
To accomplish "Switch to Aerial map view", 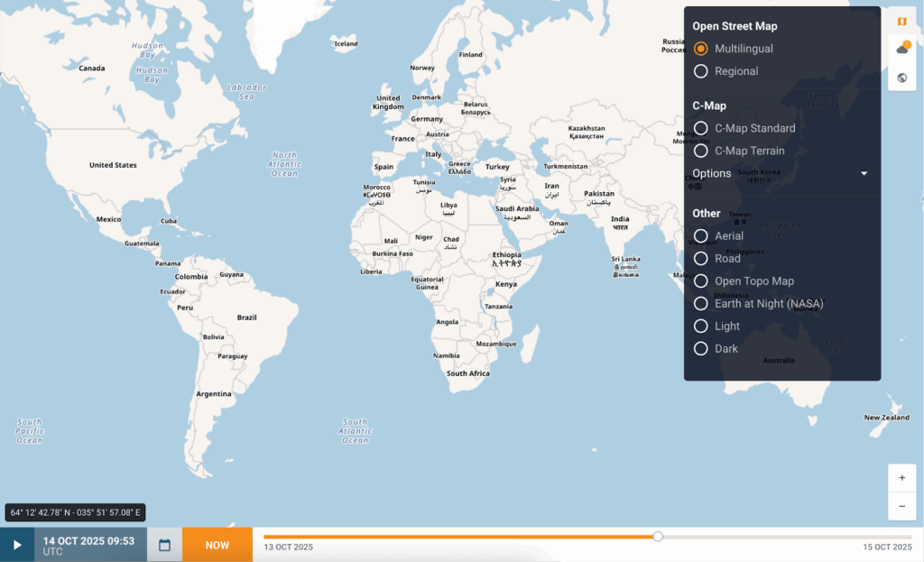I will pos(701,235).
